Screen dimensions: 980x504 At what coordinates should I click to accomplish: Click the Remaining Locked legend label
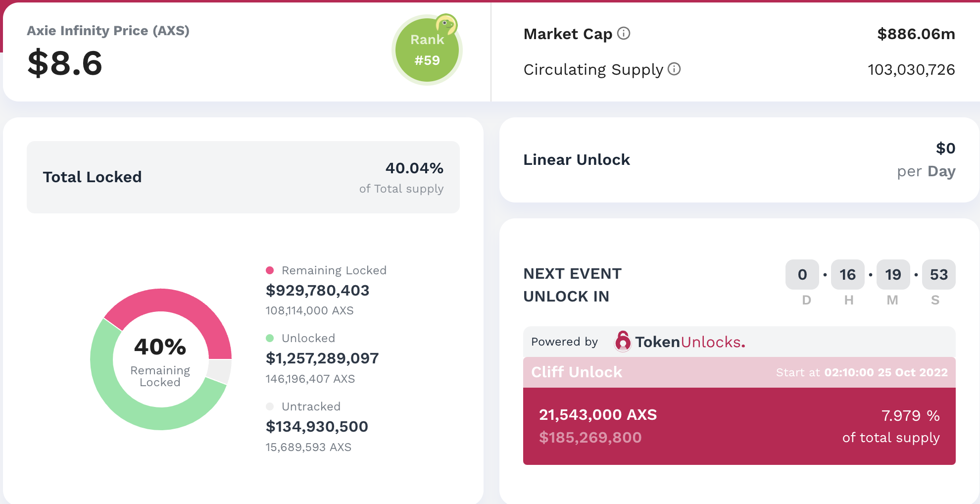point(334,270)
